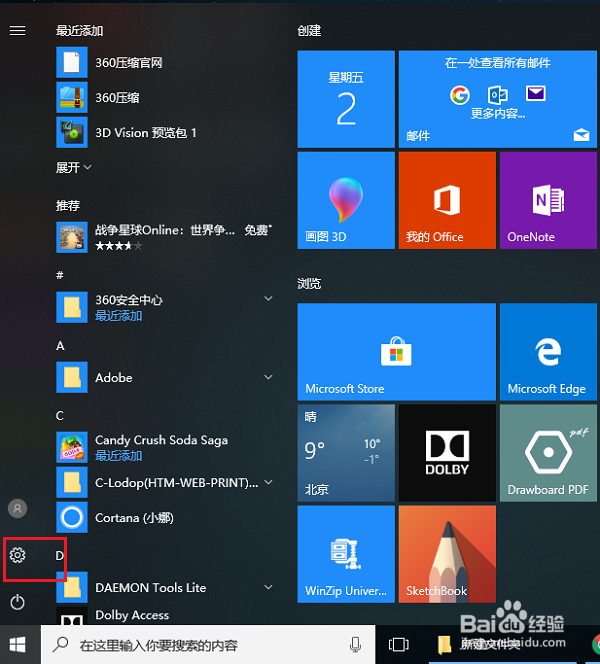Open Microsoft Store tile
Viewport: 600px width, 664px height.
pos(396,351)
